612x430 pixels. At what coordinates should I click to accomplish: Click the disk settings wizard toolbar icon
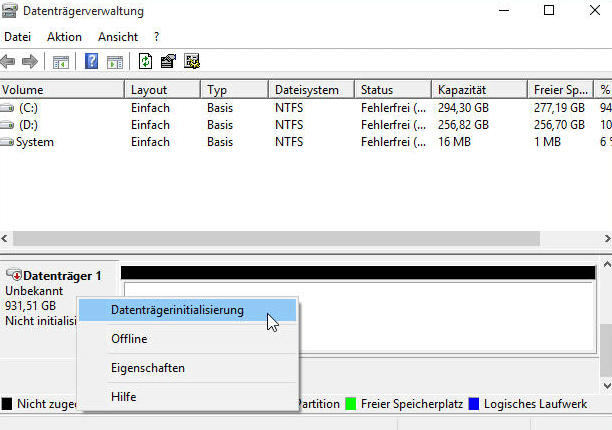(192, 62)
